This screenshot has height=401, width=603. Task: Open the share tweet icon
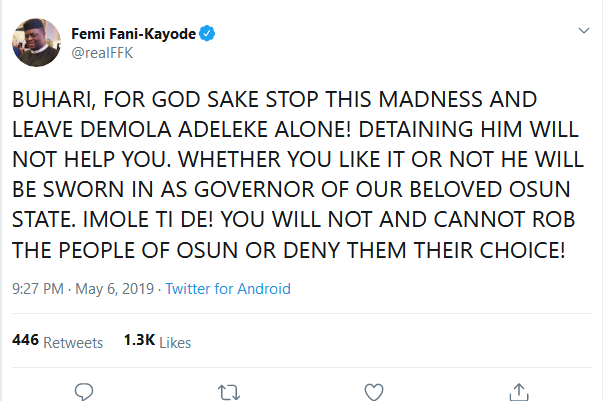[x=518, y=389]
